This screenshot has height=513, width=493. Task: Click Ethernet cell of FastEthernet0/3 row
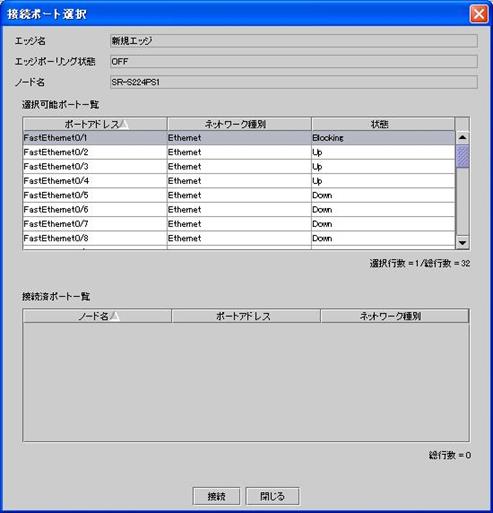pos(239,167)
